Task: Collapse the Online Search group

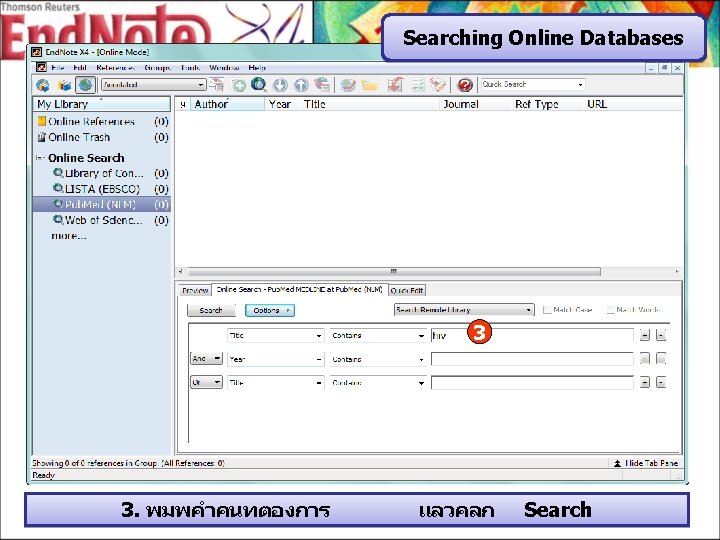Action: pos(40,158)
